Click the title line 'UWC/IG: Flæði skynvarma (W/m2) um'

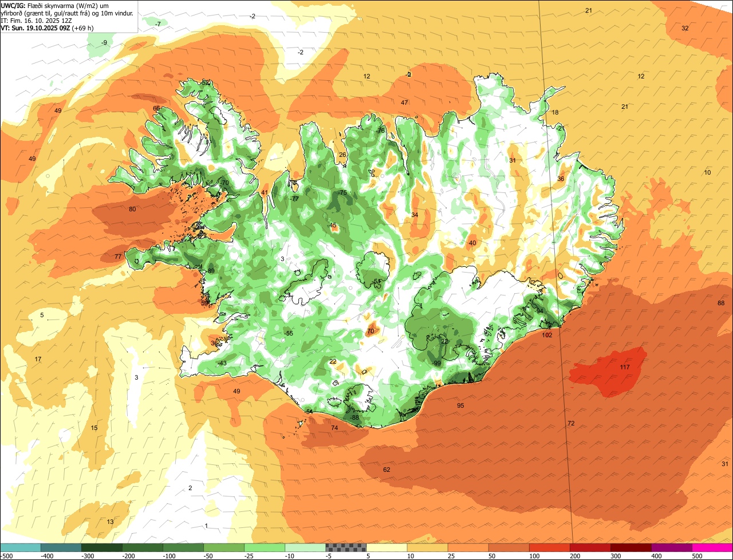(55, 5)
